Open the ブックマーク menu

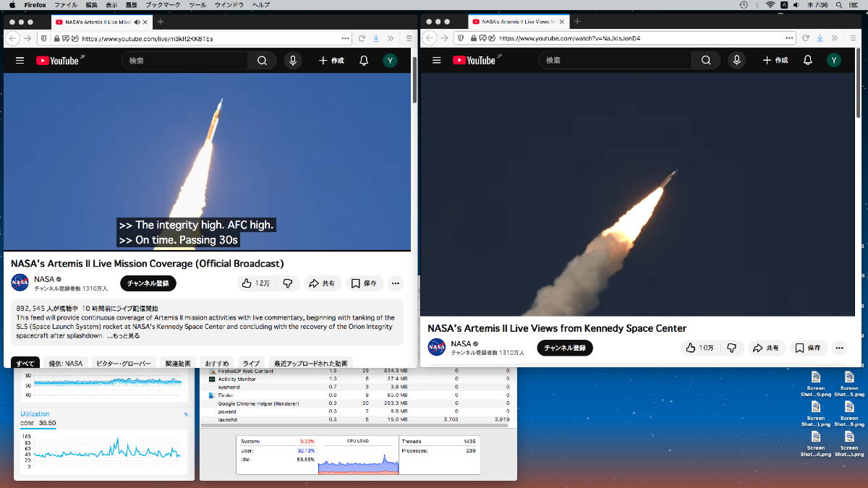point(163,4)
